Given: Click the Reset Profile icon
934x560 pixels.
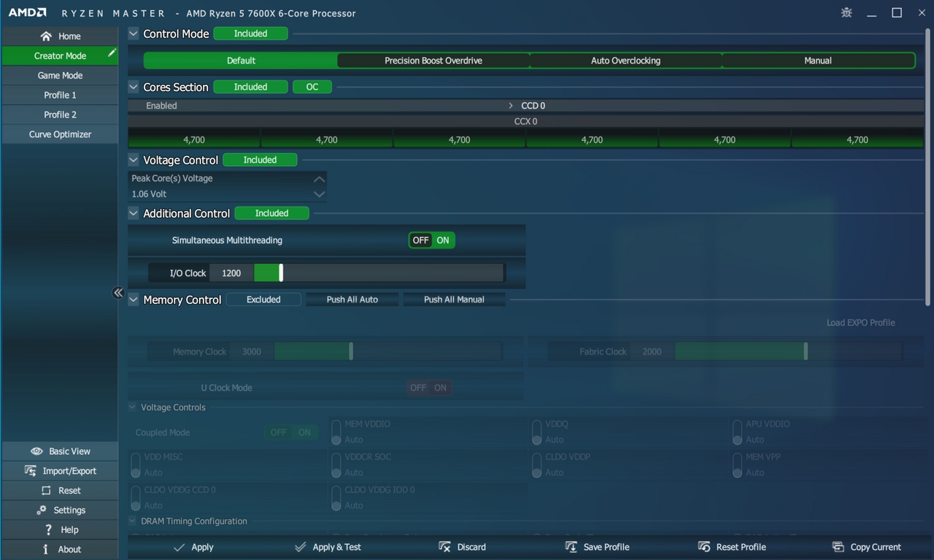Looking at the screenshot, I should tap(704, 547).
